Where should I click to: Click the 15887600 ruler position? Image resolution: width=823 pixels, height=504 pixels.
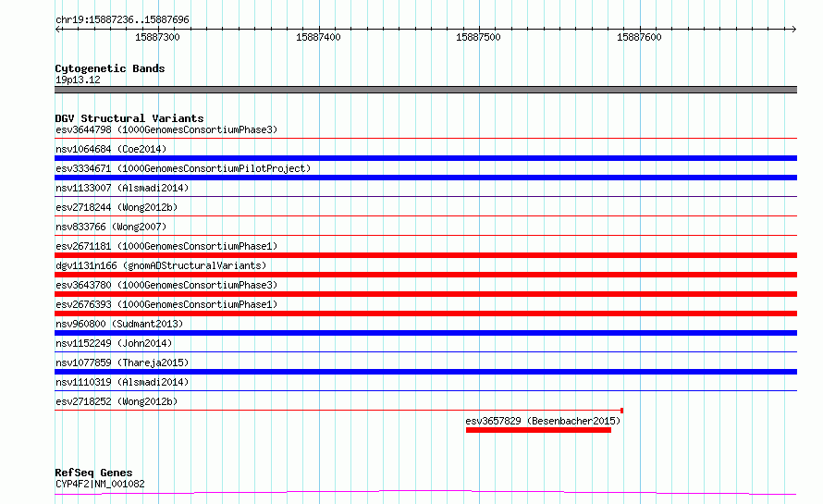pyautogui.click(x=639, y=37)
